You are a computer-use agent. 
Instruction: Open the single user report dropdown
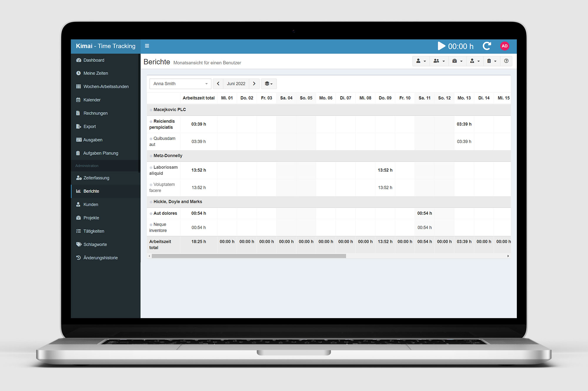click(x=421, y=61)
